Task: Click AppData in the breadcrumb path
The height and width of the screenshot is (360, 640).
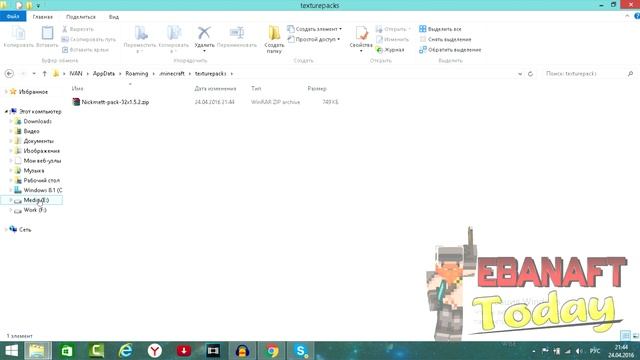Action: 104,73
